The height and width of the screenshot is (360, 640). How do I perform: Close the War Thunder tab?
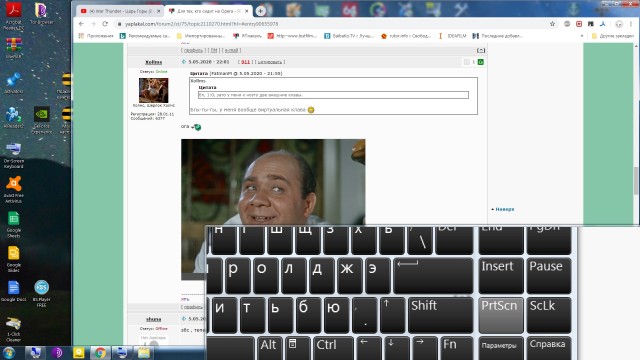(158, 11)
